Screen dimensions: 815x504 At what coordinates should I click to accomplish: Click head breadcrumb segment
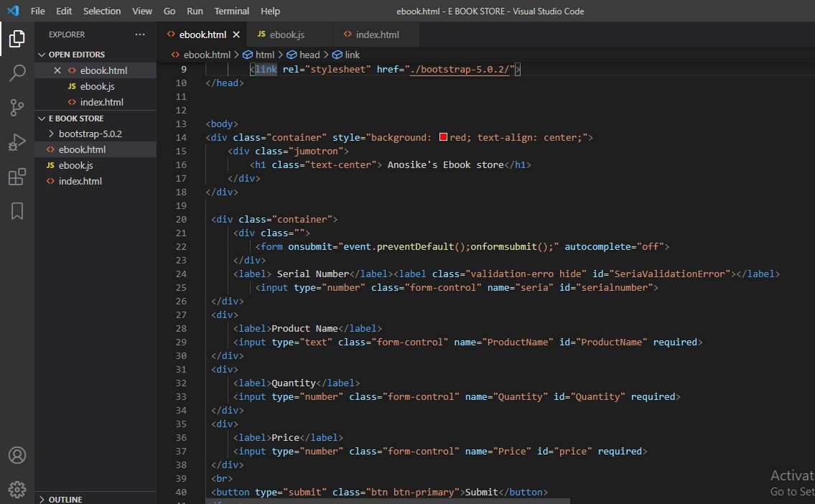(x=309, y=55)
